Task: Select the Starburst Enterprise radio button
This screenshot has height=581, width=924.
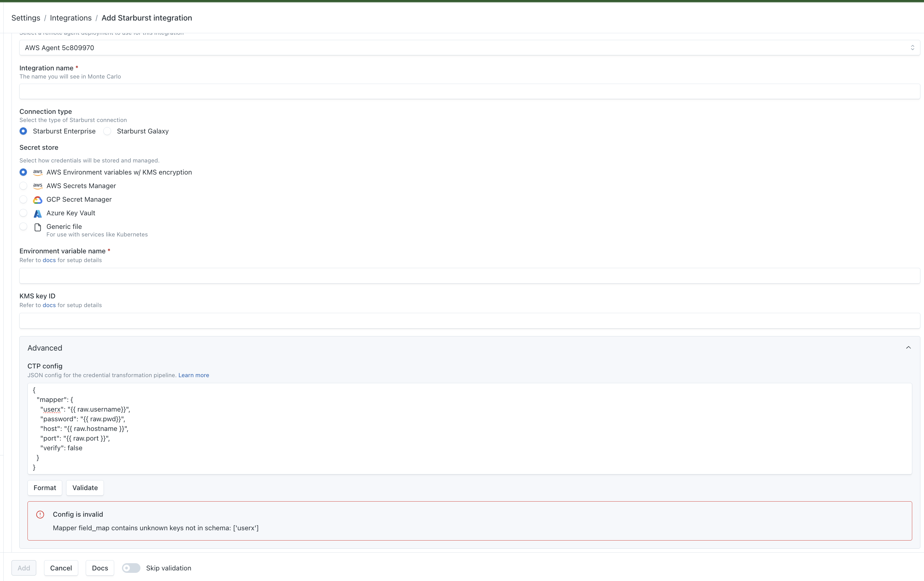Action: pos(24,131)
